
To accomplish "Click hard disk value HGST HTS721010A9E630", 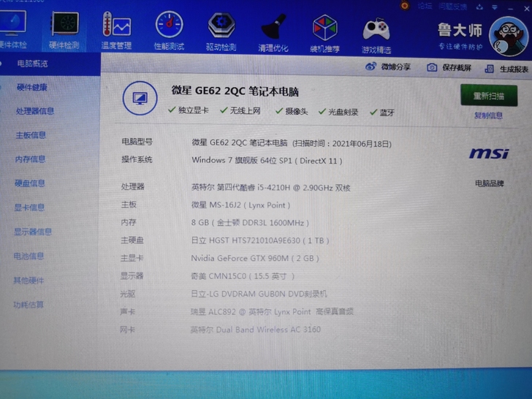I will [260, 240].
